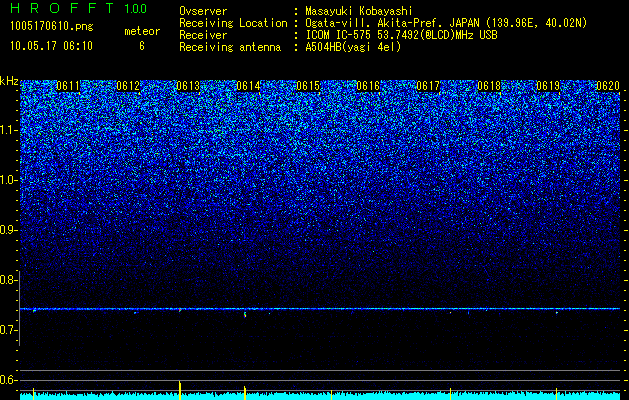Click the meteor count value 6
This screenshot has height=400, width=629.
pyautogui.click(x=142, y=46)
